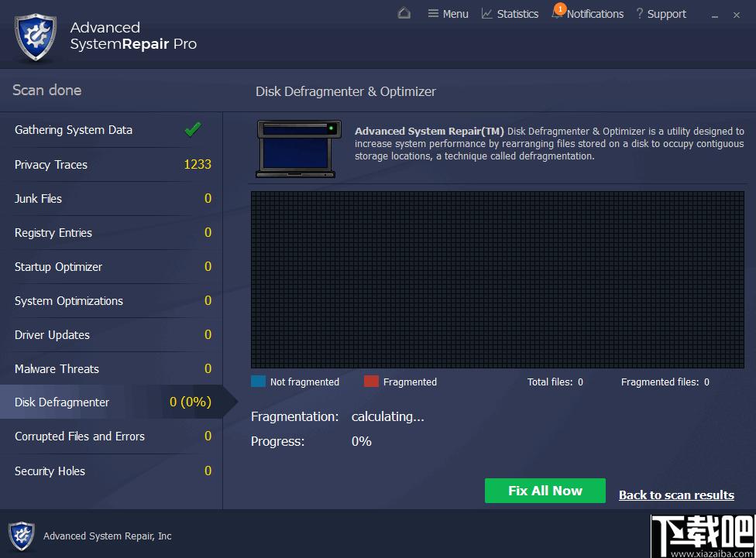This screenshot has width=756, height=558.
Task: Click the Notifications bell icon
Action: [558, 13]
